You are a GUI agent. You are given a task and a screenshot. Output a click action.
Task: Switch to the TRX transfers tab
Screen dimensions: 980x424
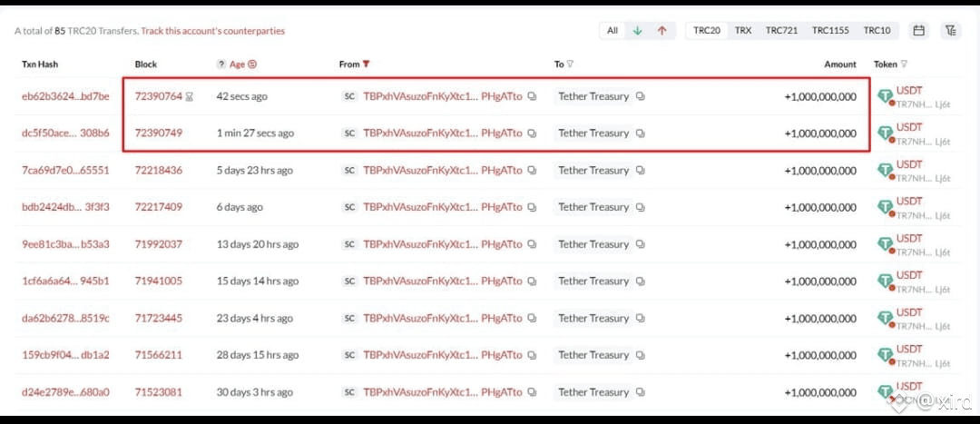point(743,31)
